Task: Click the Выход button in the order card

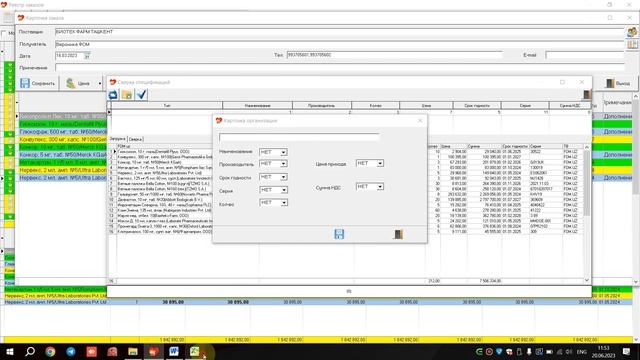Action: (618, 83)
